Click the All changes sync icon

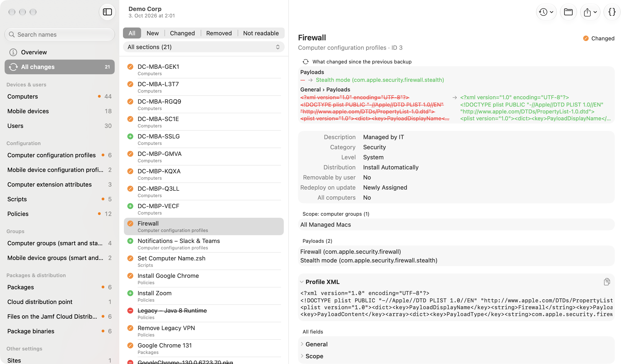(13, 67)
